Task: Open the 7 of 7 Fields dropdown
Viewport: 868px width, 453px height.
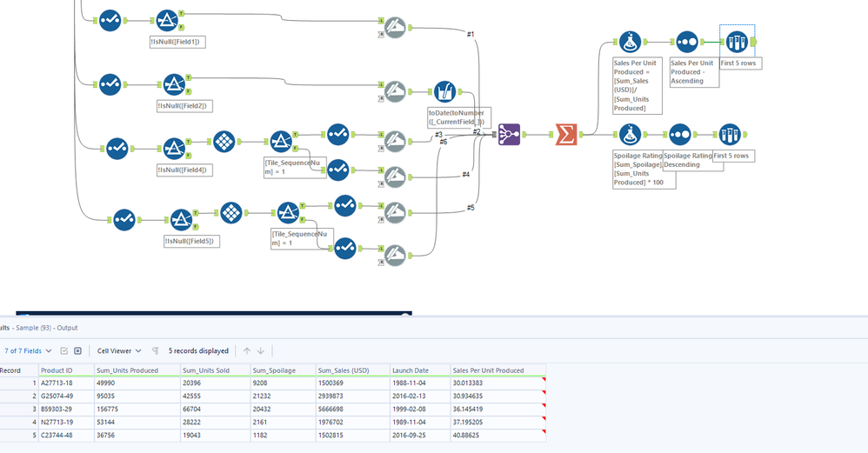Action: (x=28, y=350)
